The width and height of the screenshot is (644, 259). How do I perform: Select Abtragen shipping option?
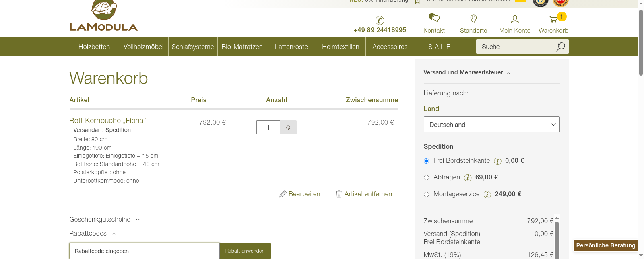click(426, 177)
